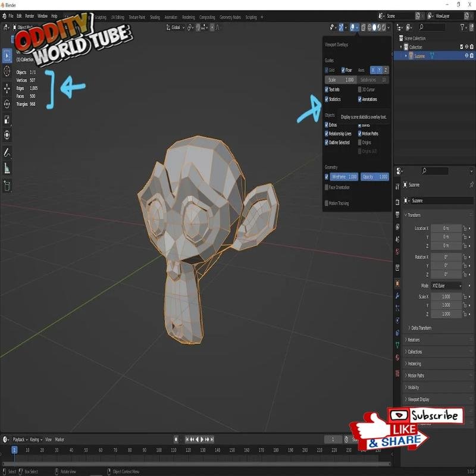The height and width of the screenshot is (476, 476).
Task: Uncheck the Text Info checkbox
Action: pos(327,90)
